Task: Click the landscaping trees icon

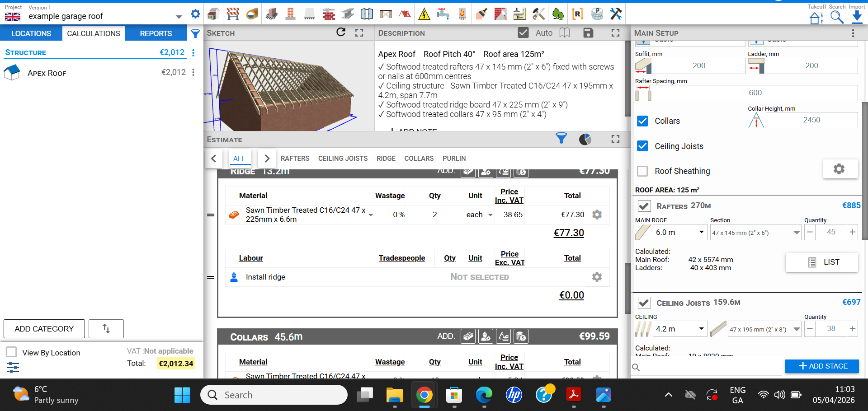Action: coord(558,14)
